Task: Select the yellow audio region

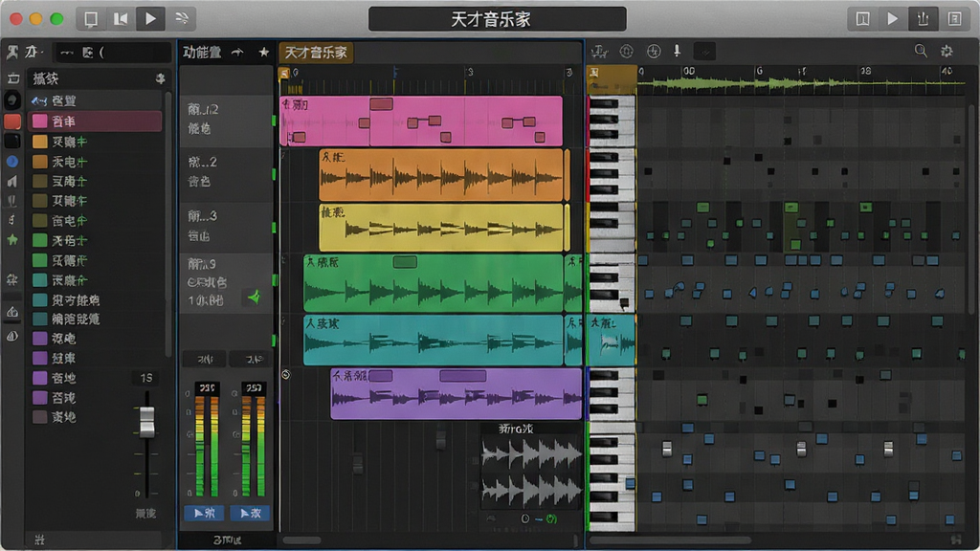Action: pyautogui.click(x=441, y=228)
